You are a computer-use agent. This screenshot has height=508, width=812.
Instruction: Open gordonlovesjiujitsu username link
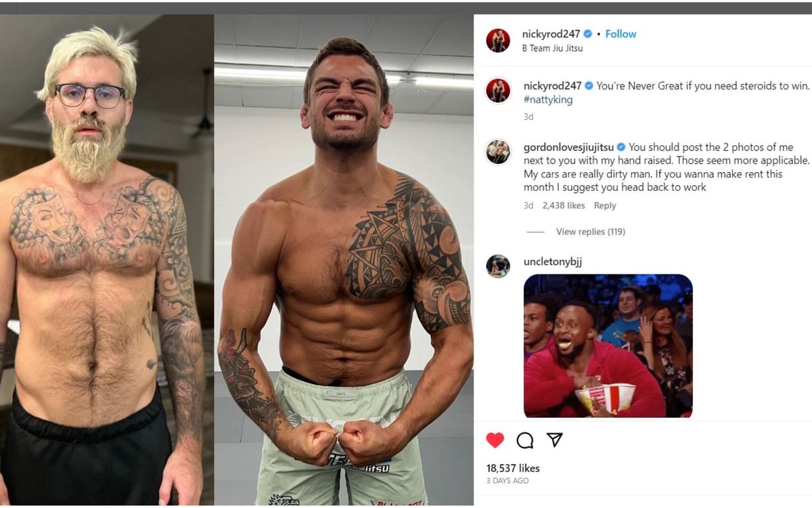click(x=568, y=147)
